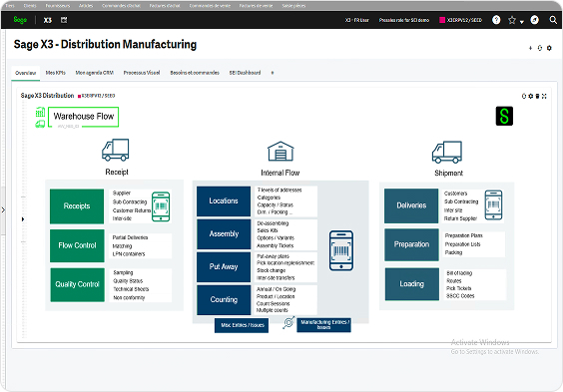Open Factures d'achat menu item
This screenshot has height=392, width=563.
[x=165, y=6]
